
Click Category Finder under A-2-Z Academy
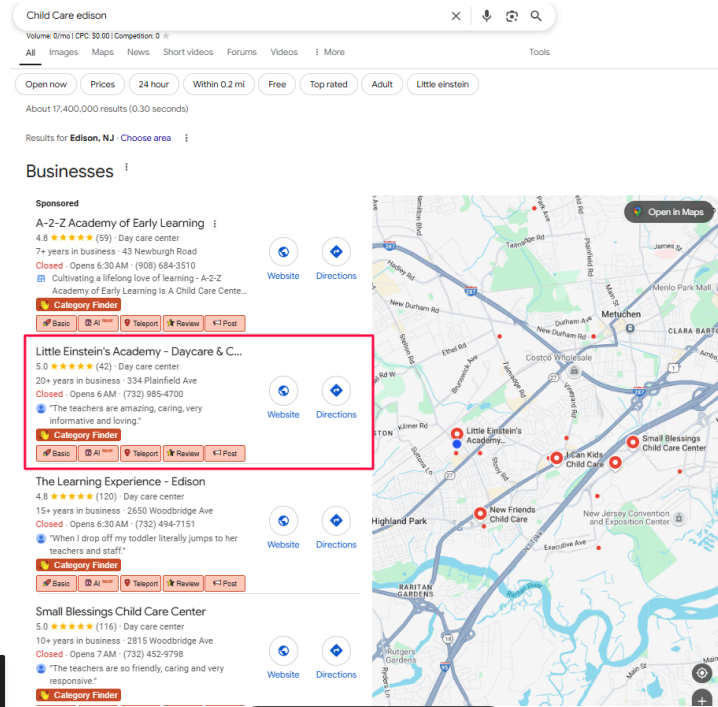coord(78,305)
